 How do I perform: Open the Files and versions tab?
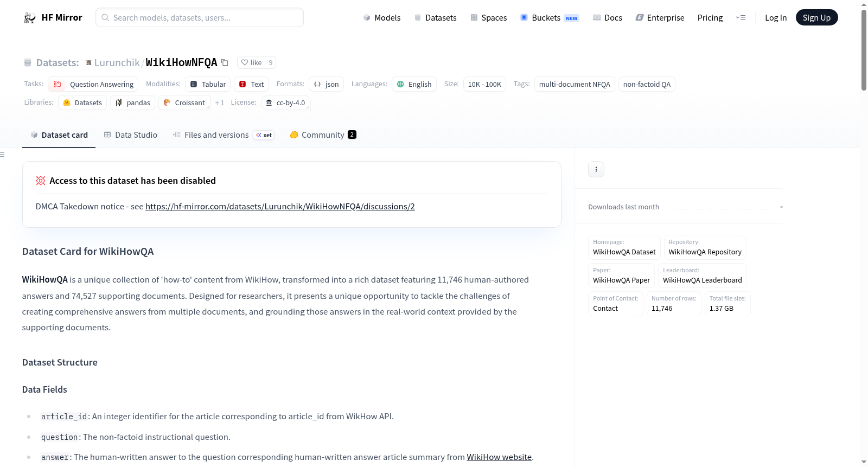pos(224,135)
